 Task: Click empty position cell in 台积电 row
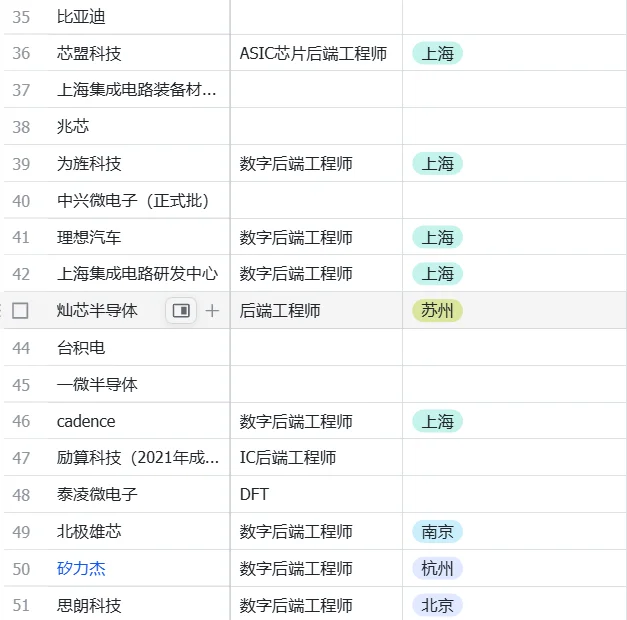tap(316, 348)
